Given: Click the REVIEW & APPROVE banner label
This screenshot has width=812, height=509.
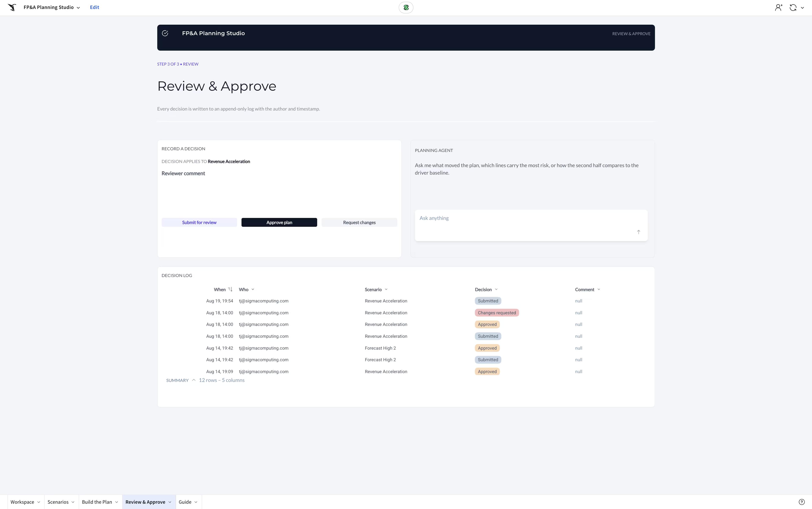Looking at the screenshot, I should (x=631, y=34).
